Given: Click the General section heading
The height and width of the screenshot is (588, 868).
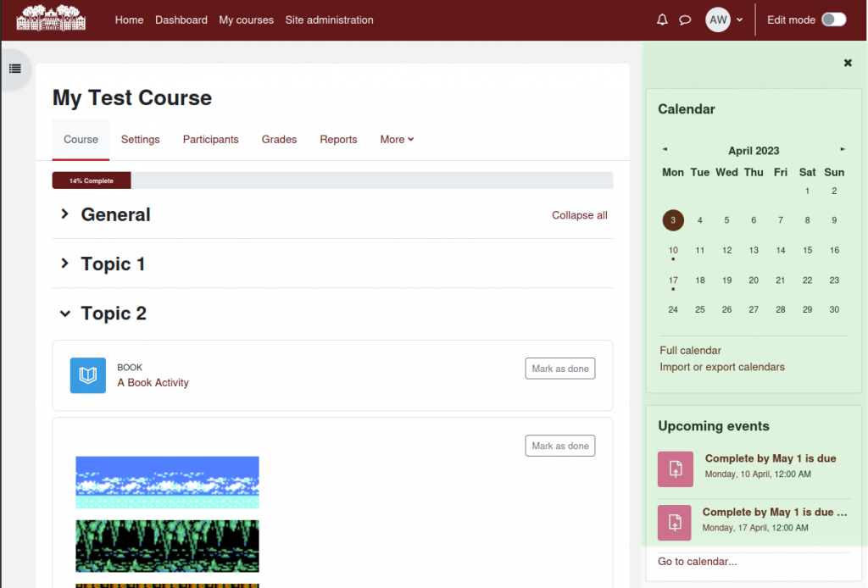Looking at the screenshot, I should coord(115,214).
